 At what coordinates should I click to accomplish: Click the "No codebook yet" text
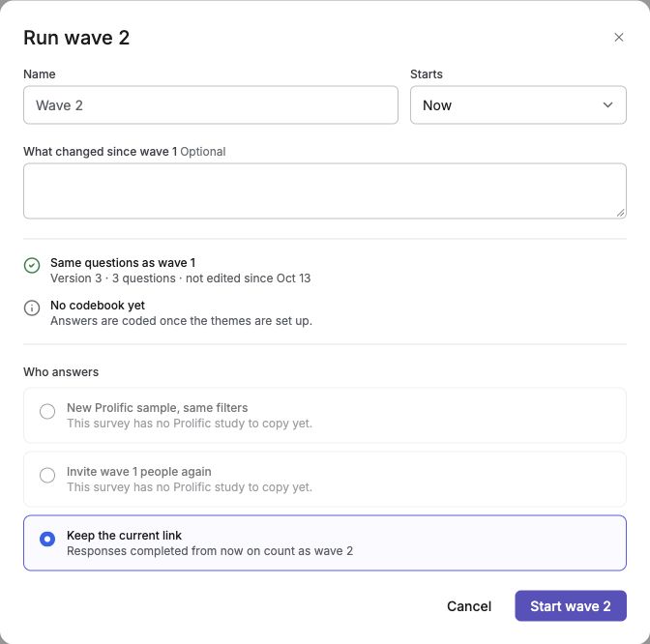(98, 306)
